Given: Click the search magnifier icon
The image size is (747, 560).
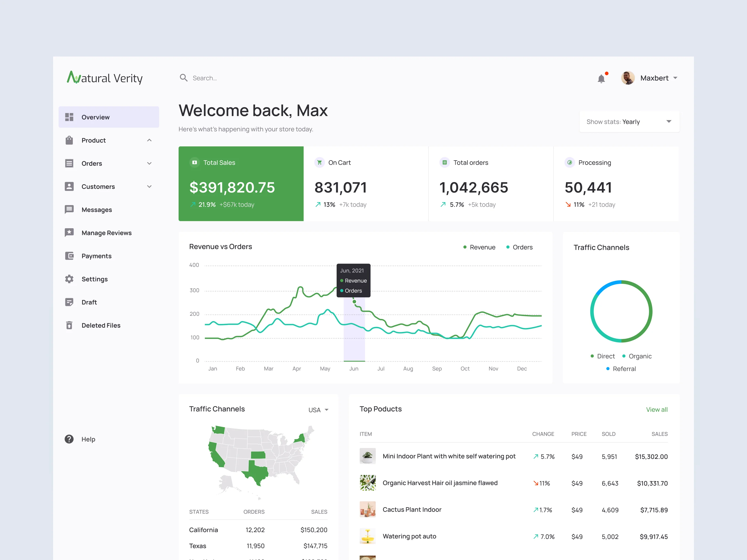Looking at the screenshot, I should click(x=184, y=78).
